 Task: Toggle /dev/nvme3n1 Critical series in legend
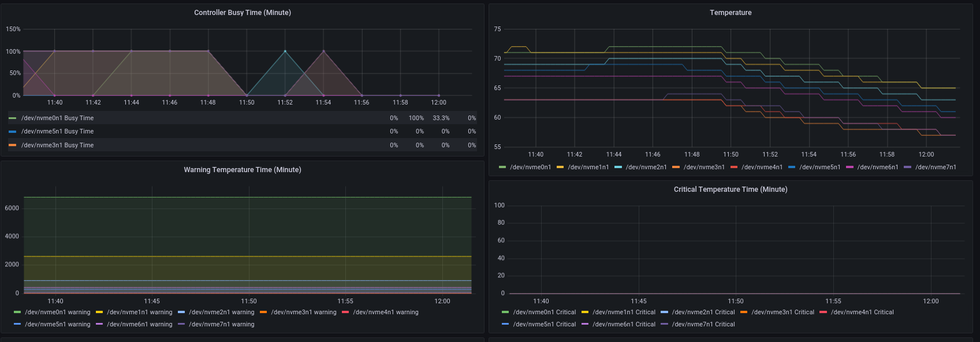coord(782,313)
